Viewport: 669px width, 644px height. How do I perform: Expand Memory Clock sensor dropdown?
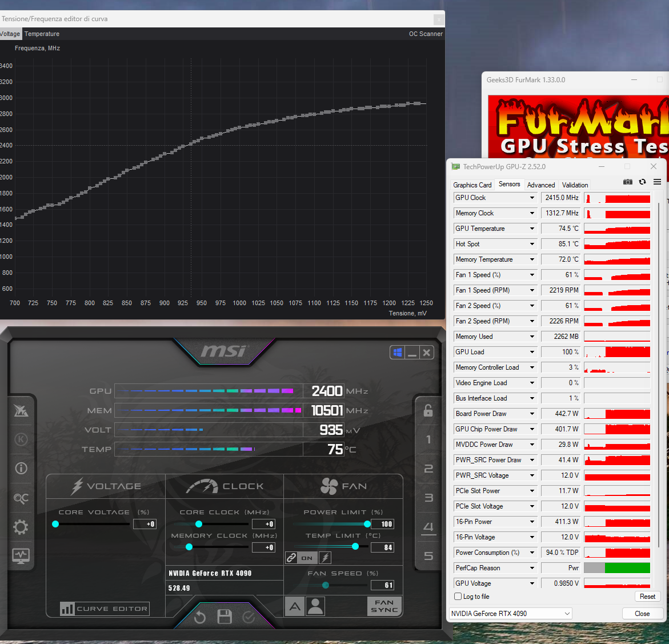(532, 213)
